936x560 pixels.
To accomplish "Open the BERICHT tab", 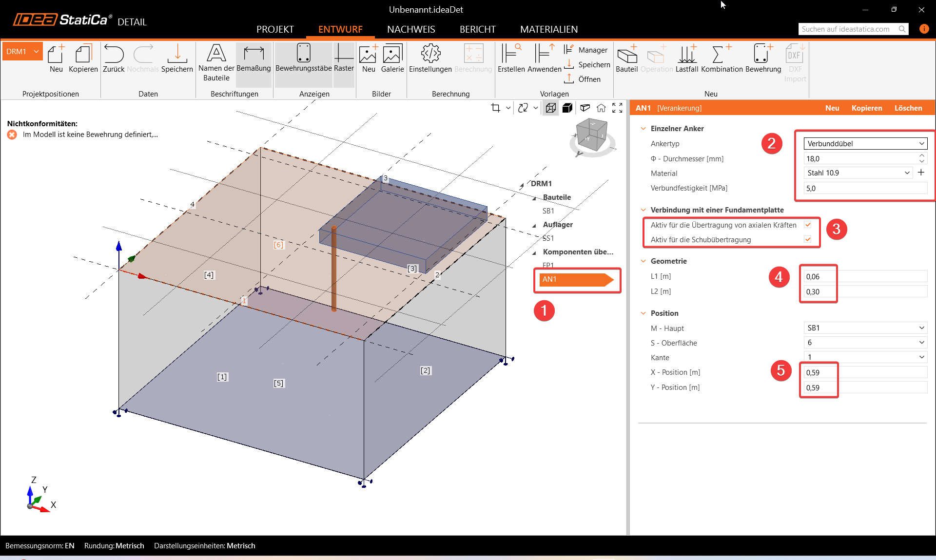I will click(477, 29).
